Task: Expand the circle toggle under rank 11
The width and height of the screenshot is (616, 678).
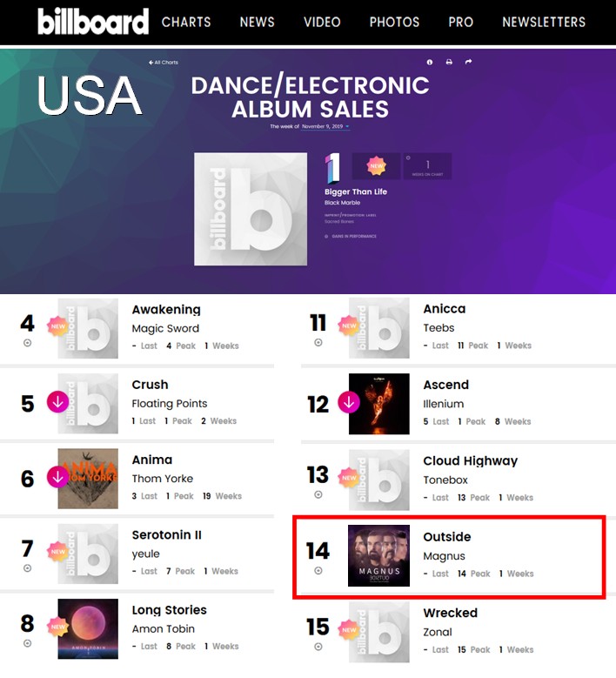Action: pos(318,342)
